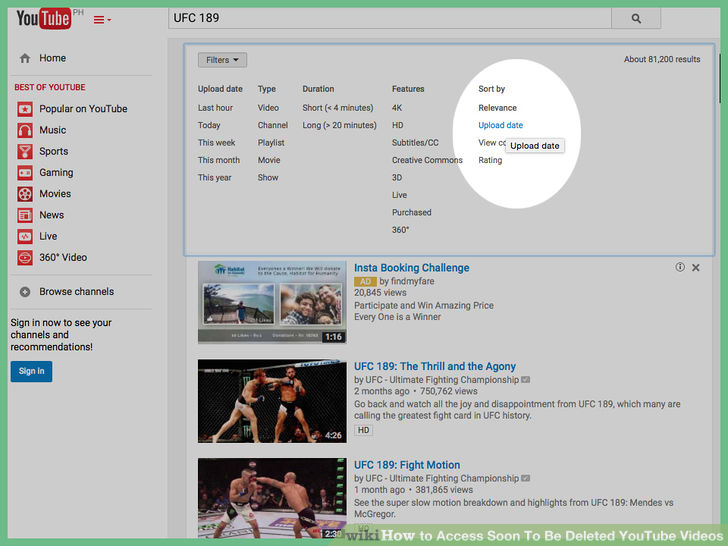
Task: Open findmyfare advertiser channel link
Action: click(x=413, y=281)
